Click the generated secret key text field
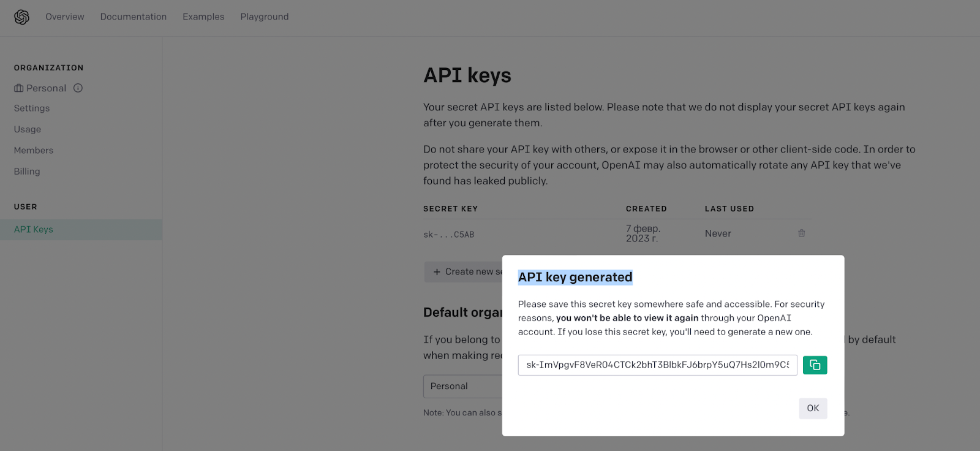Image resolution: width=980 pixels, height=451 pixels. pos(657,365)
